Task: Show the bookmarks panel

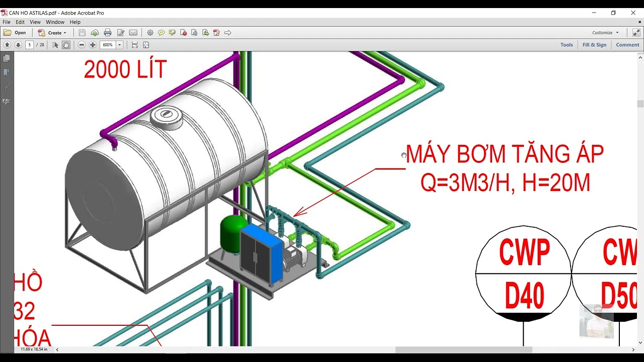Action: tap(7, 73)
